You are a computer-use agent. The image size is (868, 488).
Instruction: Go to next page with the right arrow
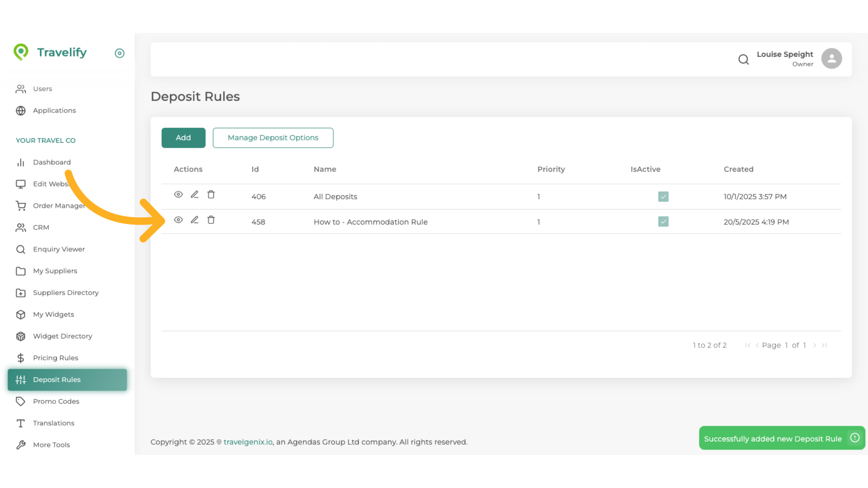coord(815,345)
